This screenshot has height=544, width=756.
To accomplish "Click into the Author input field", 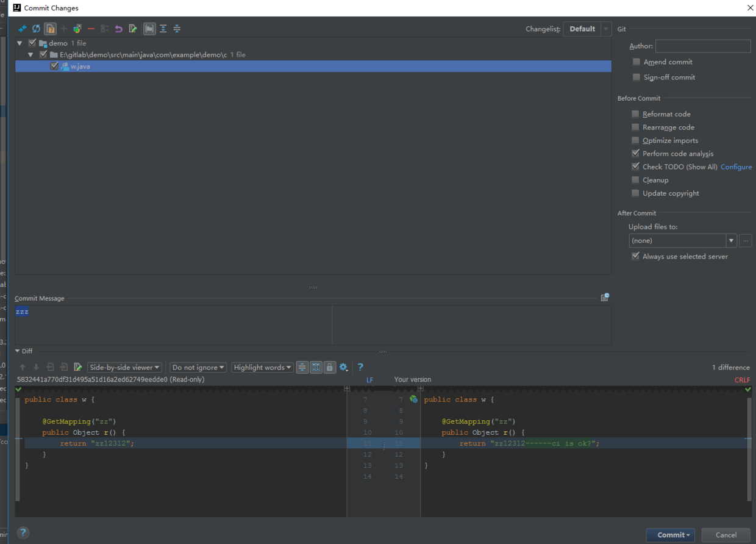I will [x=703, y=46].
